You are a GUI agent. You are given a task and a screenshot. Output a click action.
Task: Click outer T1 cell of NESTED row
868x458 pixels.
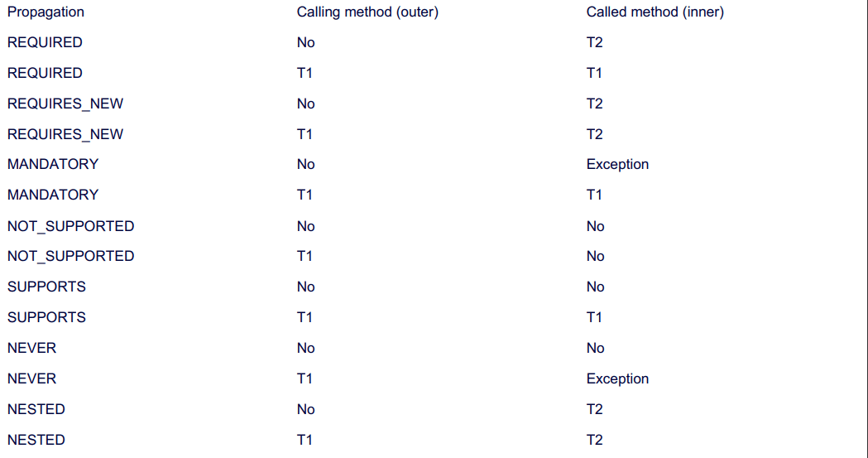305,441
